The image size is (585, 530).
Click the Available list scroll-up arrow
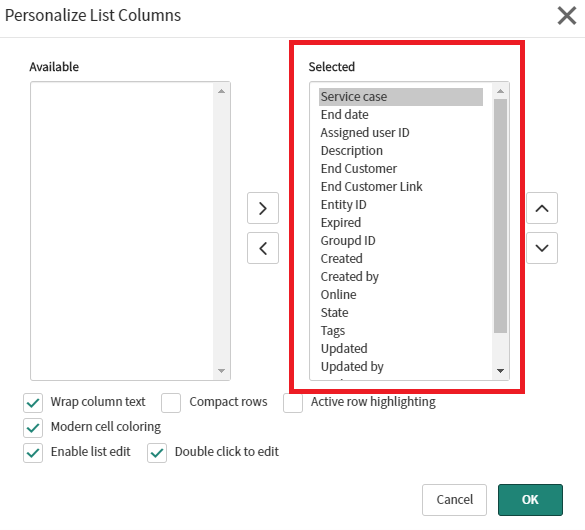tap(221, 91)
